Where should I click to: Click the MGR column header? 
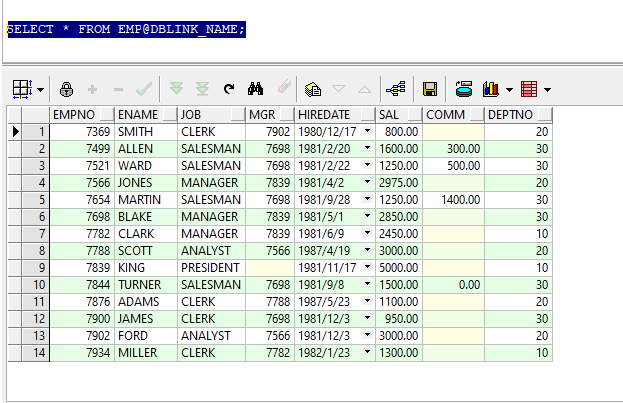click(270, 114)
